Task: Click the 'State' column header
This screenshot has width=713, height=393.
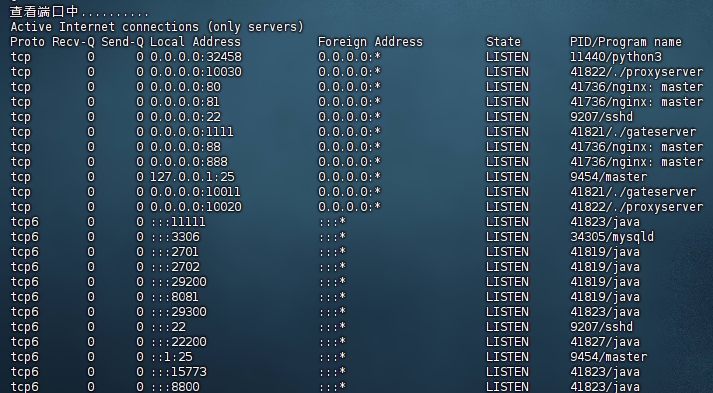Action: pyautogui.click(x=503, y=42)
